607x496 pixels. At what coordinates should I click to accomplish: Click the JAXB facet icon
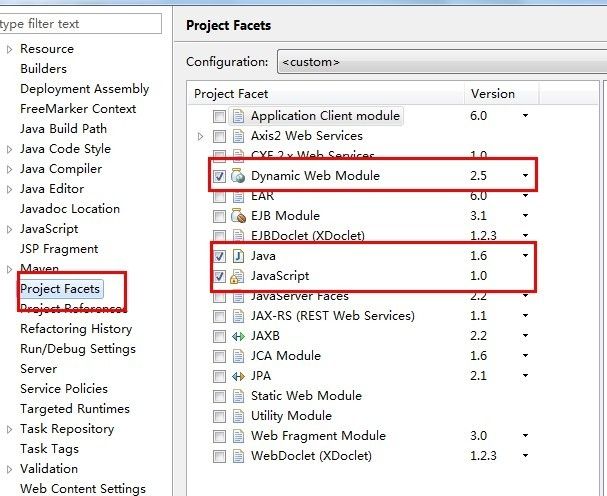click(238, 336)
